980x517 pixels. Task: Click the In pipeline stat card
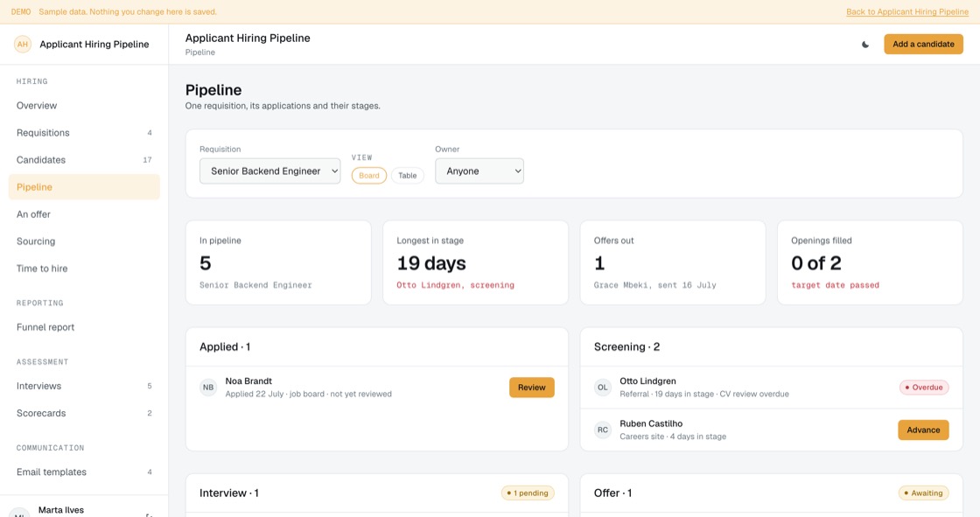point(278,262)
